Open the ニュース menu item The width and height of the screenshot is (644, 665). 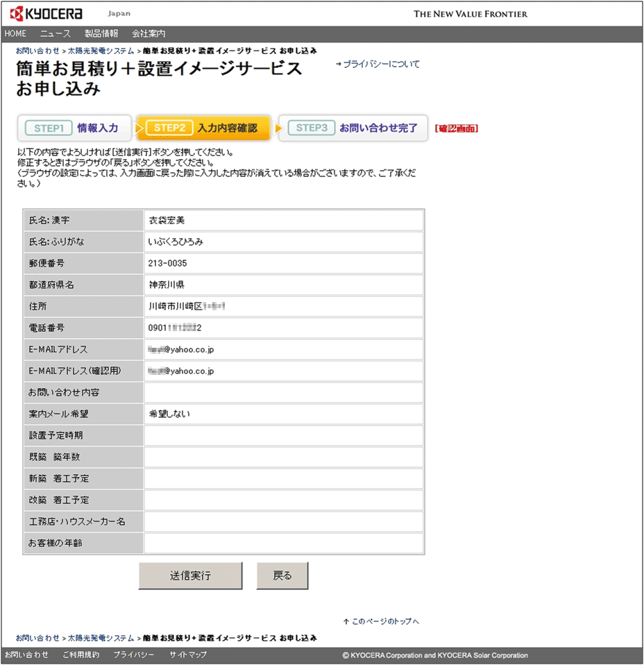pyautogui.click(x=55, y=33)
